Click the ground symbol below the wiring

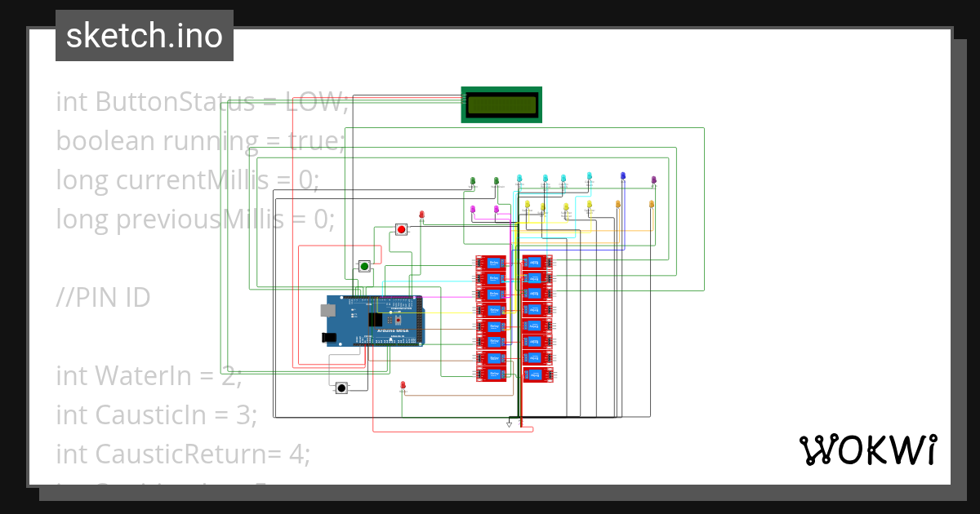pos(510,423)
